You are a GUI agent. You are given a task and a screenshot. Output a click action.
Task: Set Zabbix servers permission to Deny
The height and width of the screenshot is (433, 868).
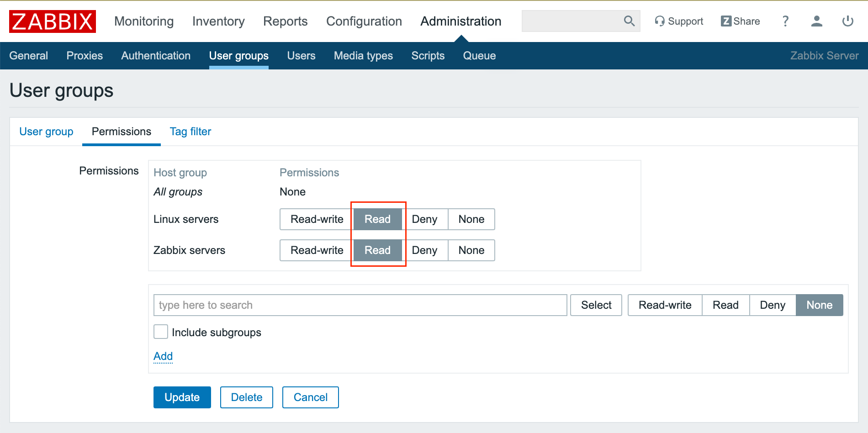click(424, 250)
